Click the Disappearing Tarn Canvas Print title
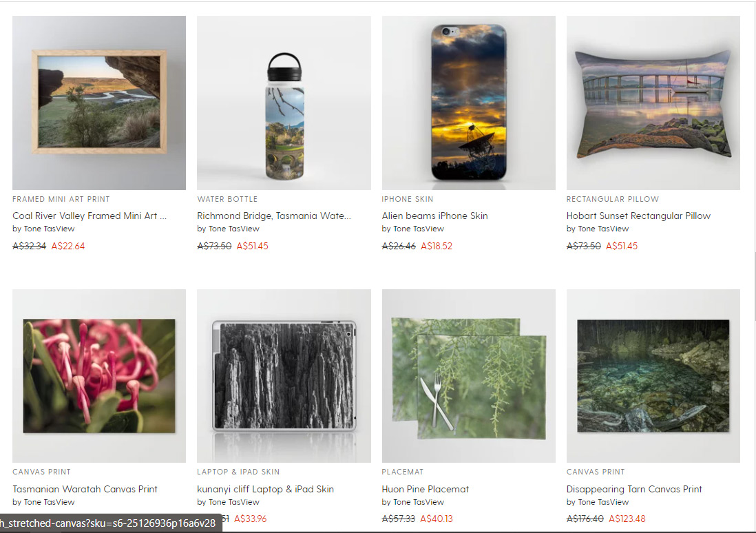This screenshot has width=756, height=533. [634, 489]
